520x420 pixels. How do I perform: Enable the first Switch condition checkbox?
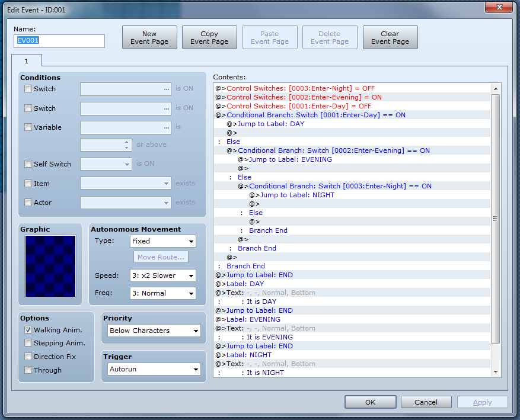[x=28, y=89]
